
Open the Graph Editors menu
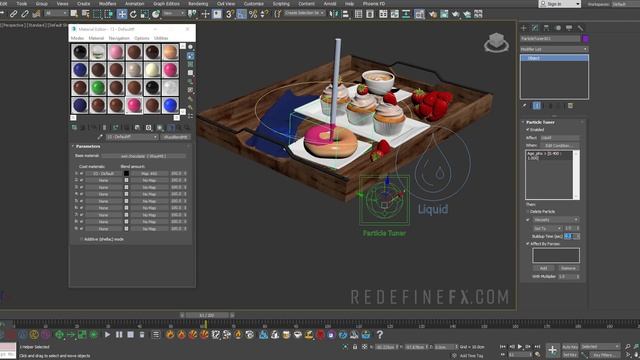point(166,4)
